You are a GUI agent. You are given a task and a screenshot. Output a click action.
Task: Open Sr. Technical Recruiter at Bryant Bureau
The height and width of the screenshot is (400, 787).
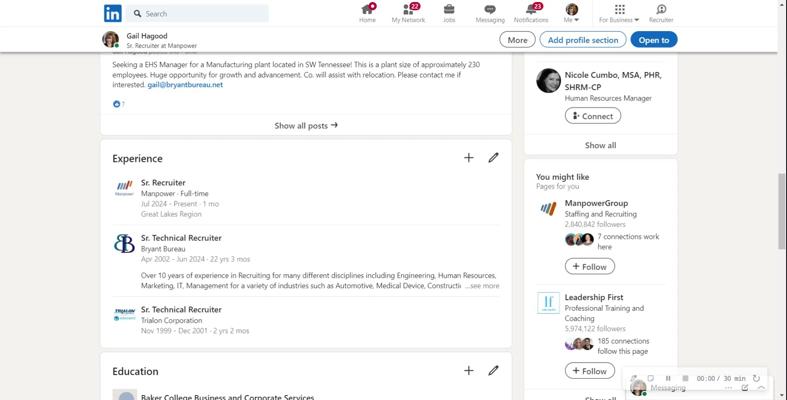(181, 238)
